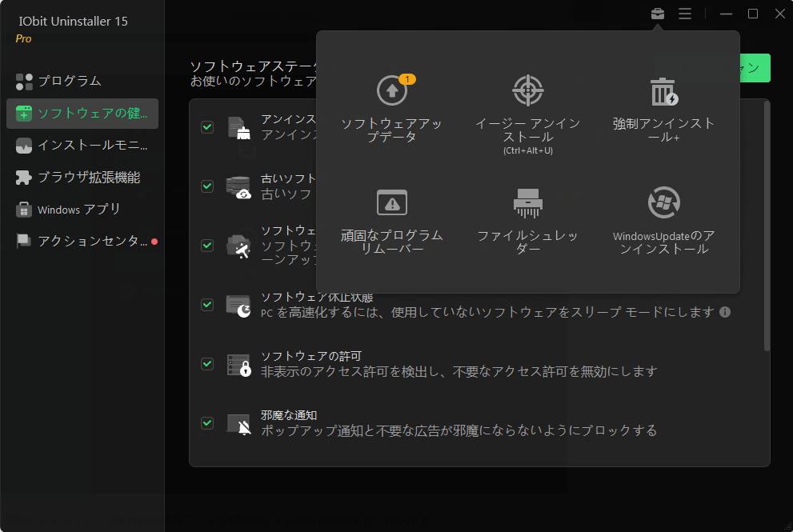
Task: Click the popup notification blocking description
Action: click(459, 431)
